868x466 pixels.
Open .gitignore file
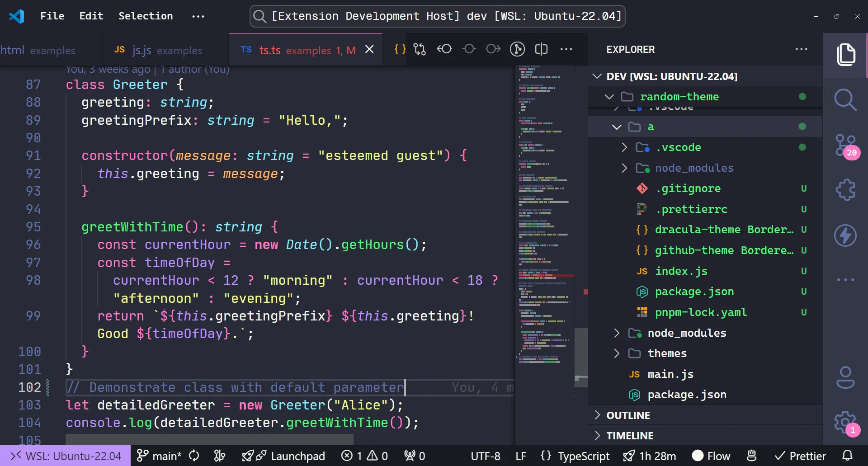pyautogui.click(x=705, y=188)
